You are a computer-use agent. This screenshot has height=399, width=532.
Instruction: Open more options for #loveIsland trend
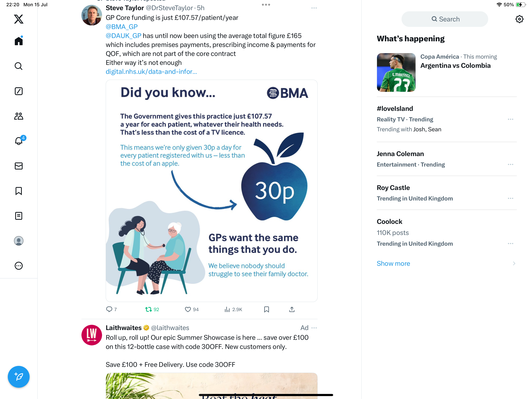click(510, 119)
